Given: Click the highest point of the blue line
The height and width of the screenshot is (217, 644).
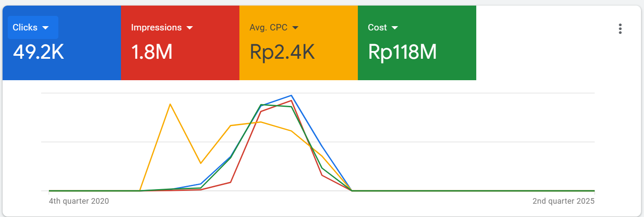Looking at the screenshot, I should [x=291, y=96].
